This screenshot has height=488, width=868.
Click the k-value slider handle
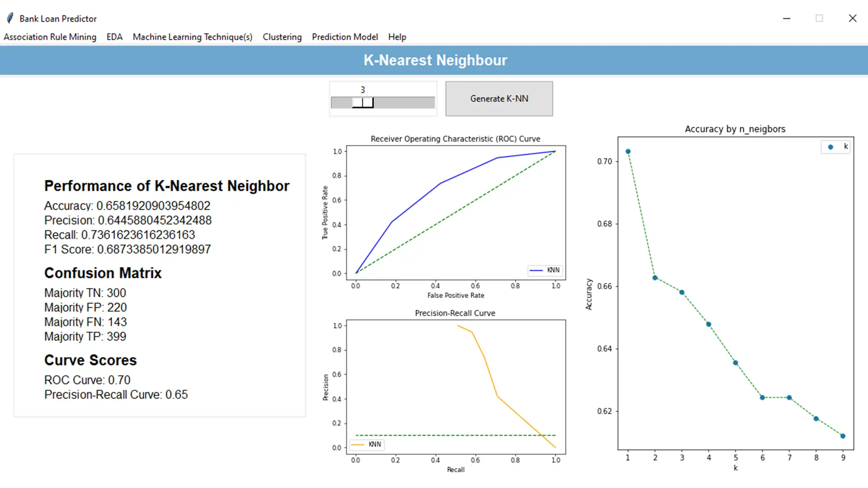(x=363, y=103)
